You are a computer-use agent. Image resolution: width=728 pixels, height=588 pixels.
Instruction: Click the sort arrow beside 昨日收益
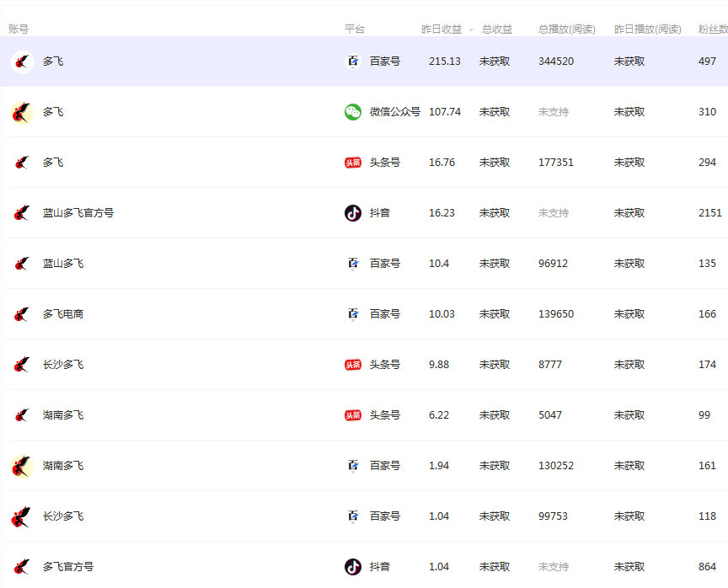pos(471,30)
